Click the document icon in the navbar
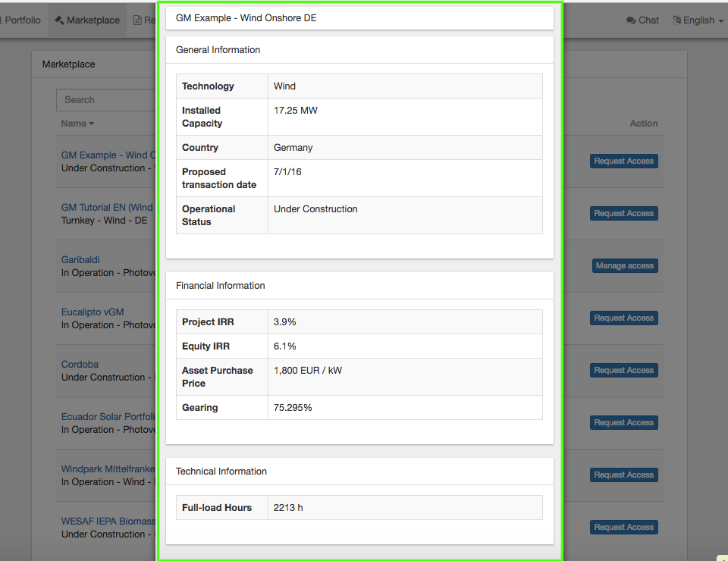The image size is (728, 561). click(137, 20)
